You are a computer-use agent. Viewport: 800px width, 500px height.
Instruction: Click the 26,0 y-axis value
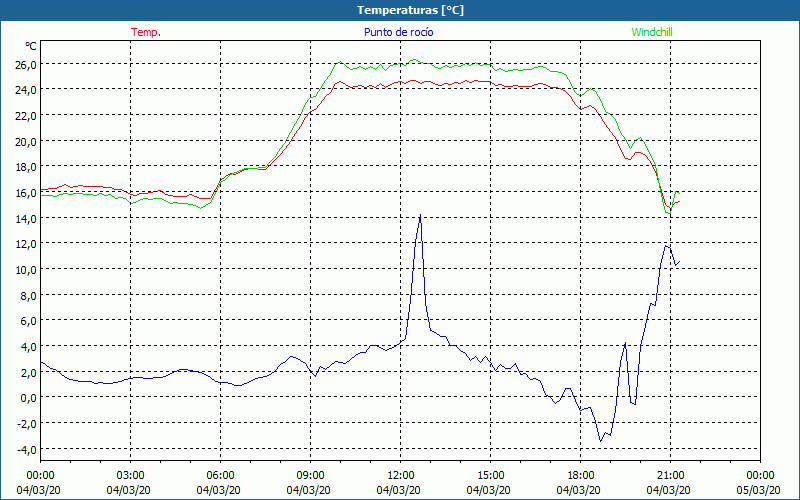point(26,65)
